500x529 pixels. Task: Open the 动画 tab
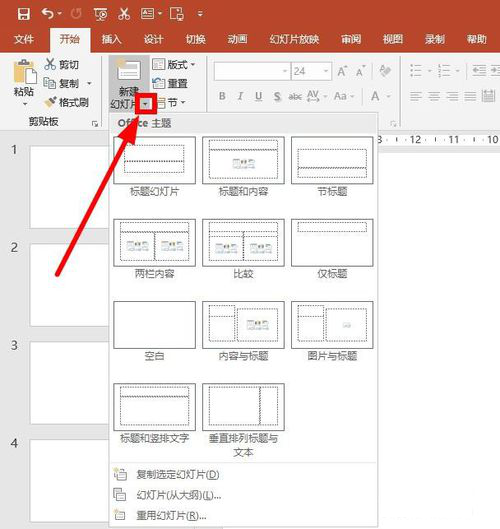pyautogui.click(x=238, y=39)
